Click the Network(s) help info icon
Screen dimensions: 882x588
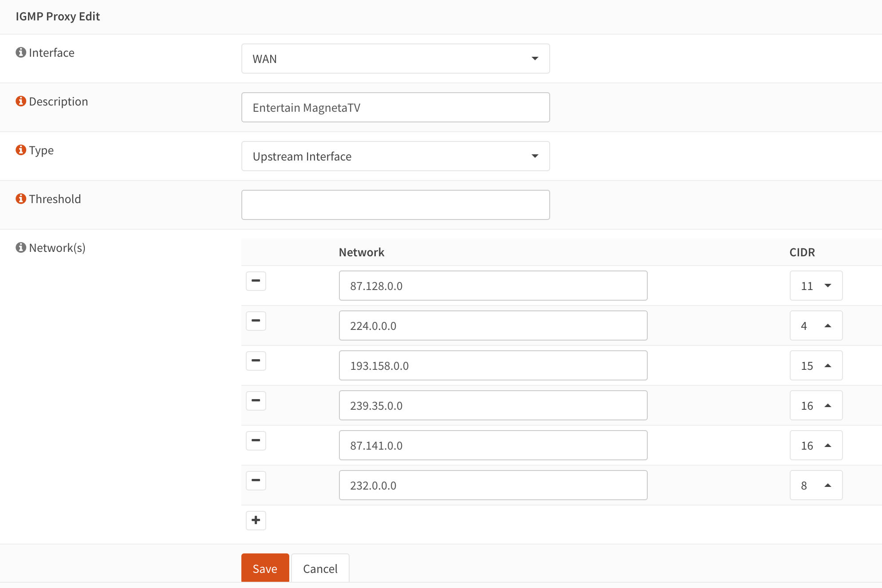(21, 247)
